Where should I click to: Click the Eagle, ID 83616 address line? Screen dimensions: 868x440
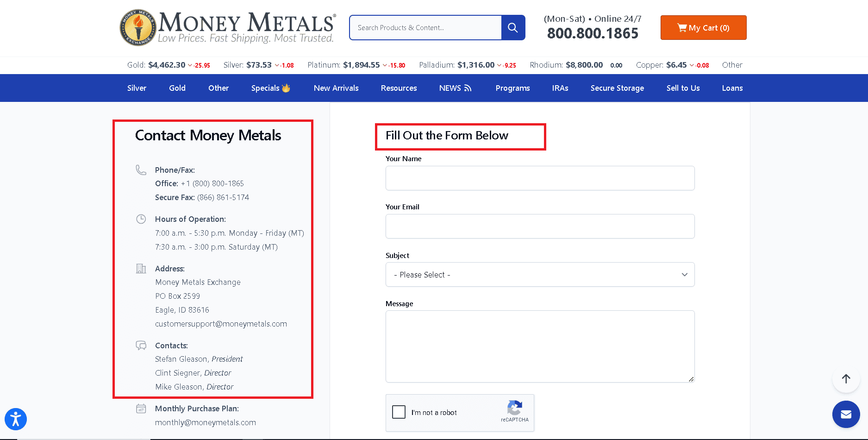pos(182,310)
